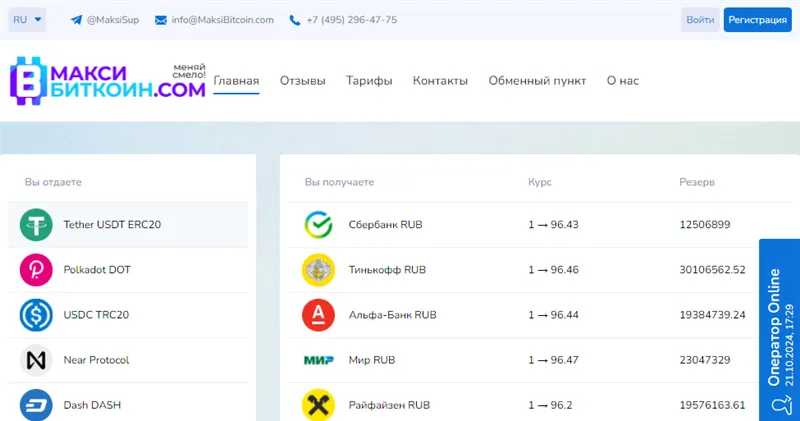The width and height of the screenshot is (800, 421).
Task: Click the Резерв column header
Action: pos(697,182)
